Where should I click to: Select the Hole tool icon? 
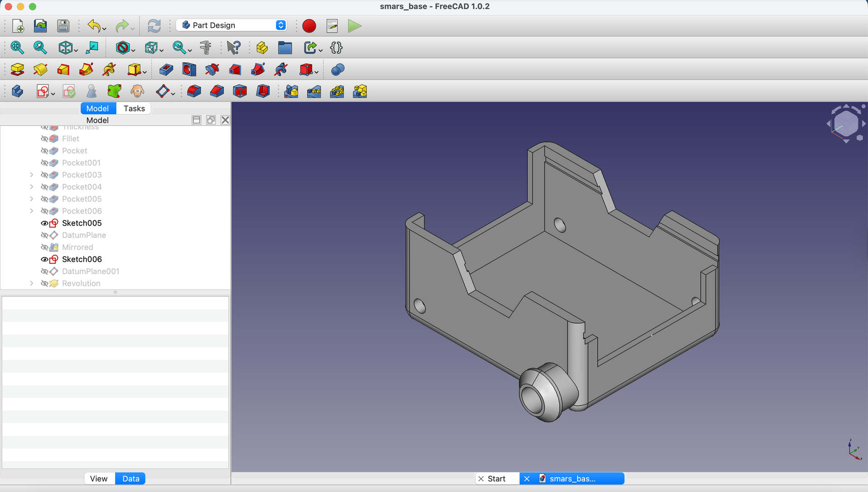coord(189,69)
